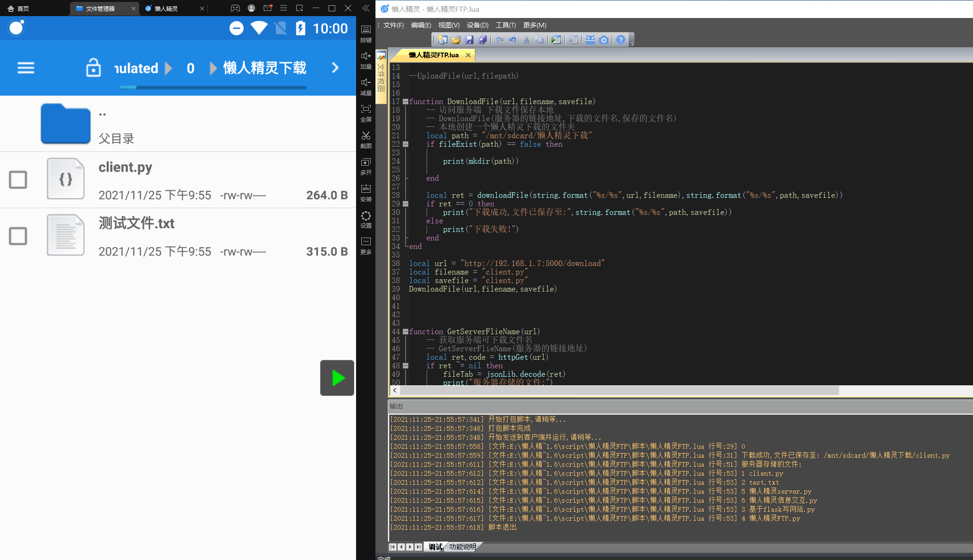973x560 pixels.
Task: Open the file manager hamburger menu
Action: click(26, 68)
